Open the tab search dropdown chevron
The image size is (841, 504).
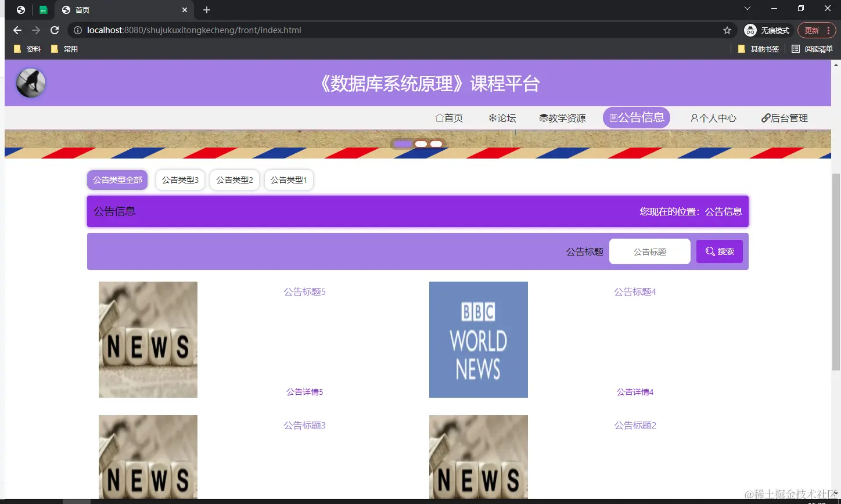(x=747, y=9)
